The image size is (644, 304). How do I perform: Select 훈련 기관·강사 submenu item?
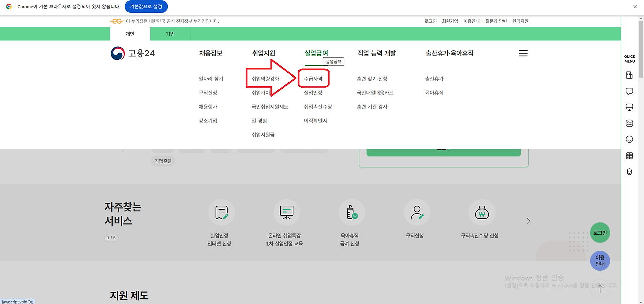coord(372,107)
